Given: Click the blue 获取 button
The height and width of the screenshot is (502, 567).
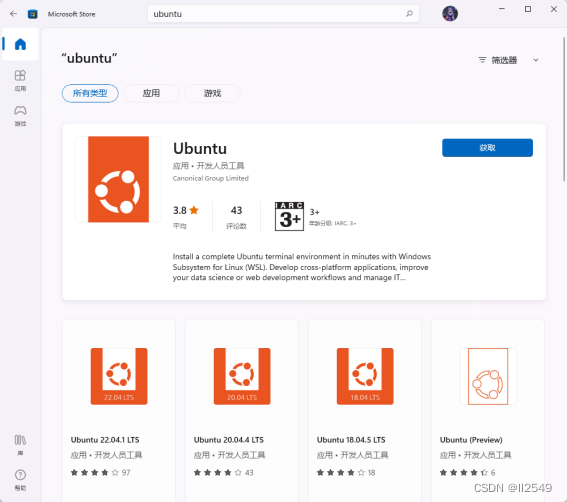Looking at the screenshot, I should (x=487, y=148).
